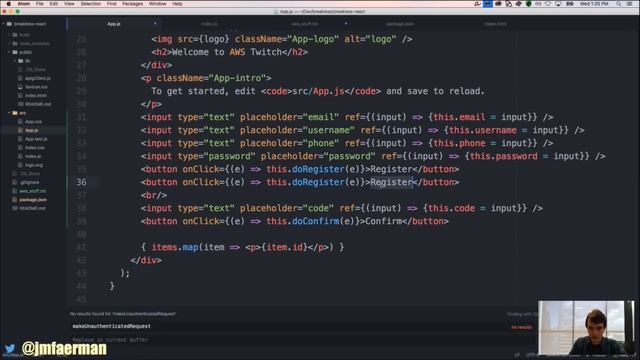Open the Find menu
This screenshot has height=360, width=640.
click(x=111, y=4)
